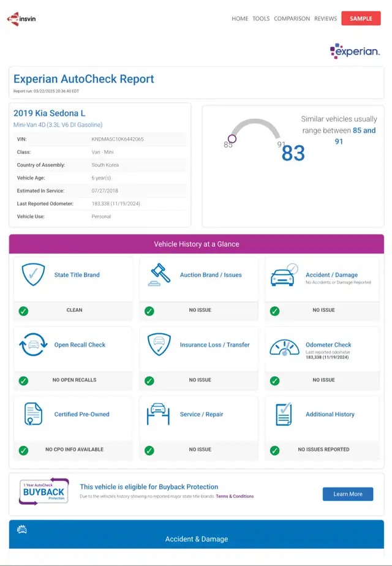Click the Learn More button

pyautogui.click(x=348, y=494)
